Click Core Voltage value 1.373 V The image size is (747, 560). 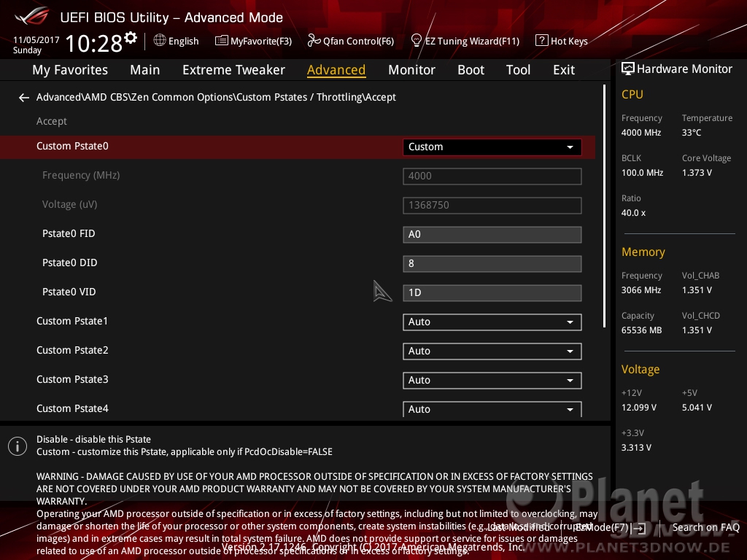697,172
